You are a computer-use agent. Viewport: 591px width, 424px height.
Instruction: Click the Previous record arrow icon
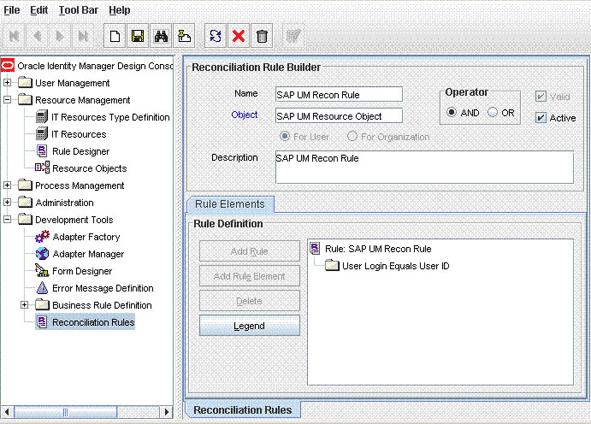click(37, 36)
